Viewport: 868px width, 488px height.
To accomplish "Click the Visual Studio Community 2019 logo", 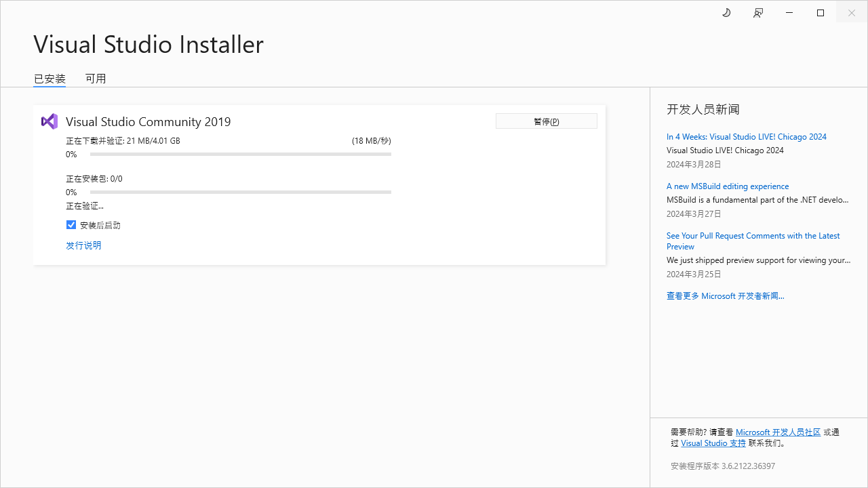I will coord(50,121).
